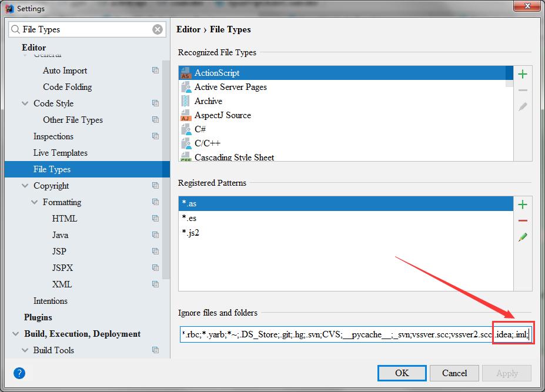Collapse the Code Style tree node
Image resolution: width=545 pixels, height=392 pixels.
25,103
